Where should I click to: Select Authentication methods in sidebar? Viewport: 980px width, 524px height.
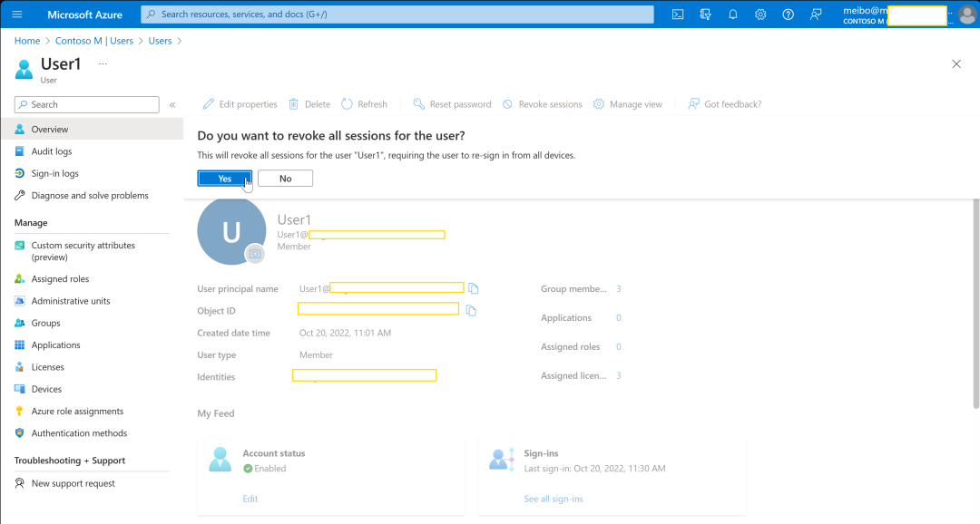pyautogui.click(x=79, y=433)
